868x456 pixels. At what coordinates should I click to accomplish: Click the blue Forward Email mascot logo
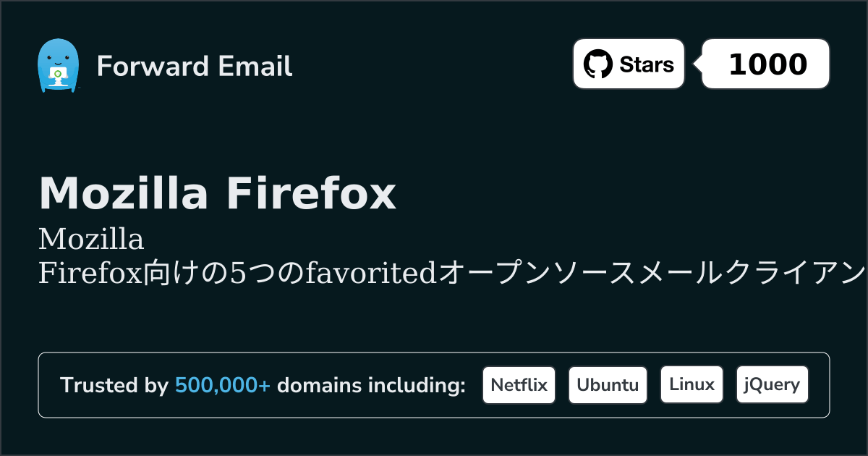[58, 66]
